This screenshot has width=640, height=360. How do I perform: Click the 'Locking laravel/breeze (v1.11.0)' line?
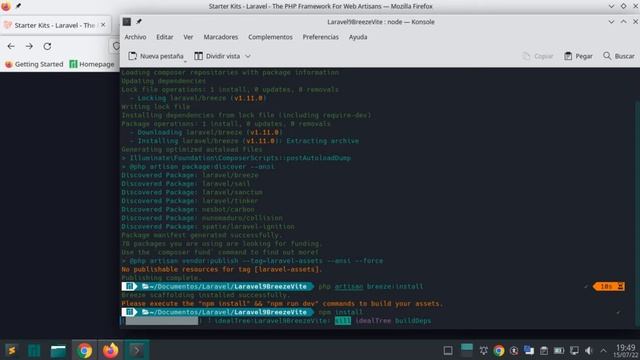(x=198, y=98)
